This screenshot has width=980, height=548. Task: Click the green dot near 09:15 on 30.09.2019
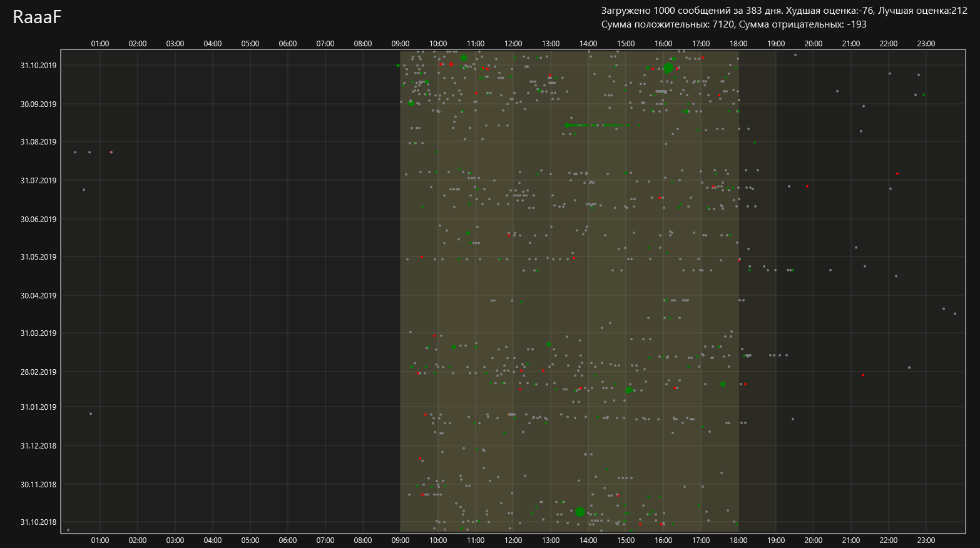click(411, 103)
